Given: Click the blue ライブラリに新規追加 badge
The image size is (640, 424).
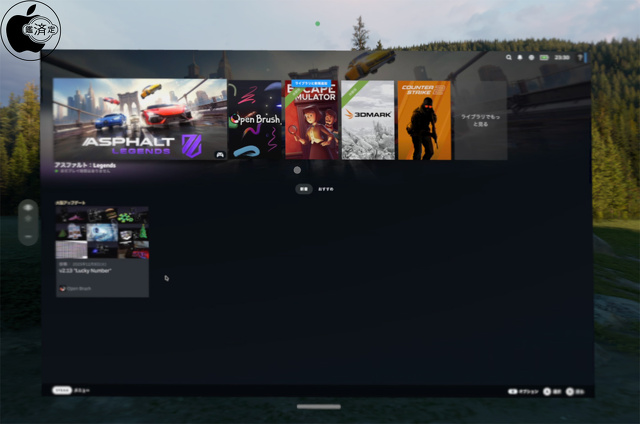Looking at the screenshot, I should (x=311, y=83).
